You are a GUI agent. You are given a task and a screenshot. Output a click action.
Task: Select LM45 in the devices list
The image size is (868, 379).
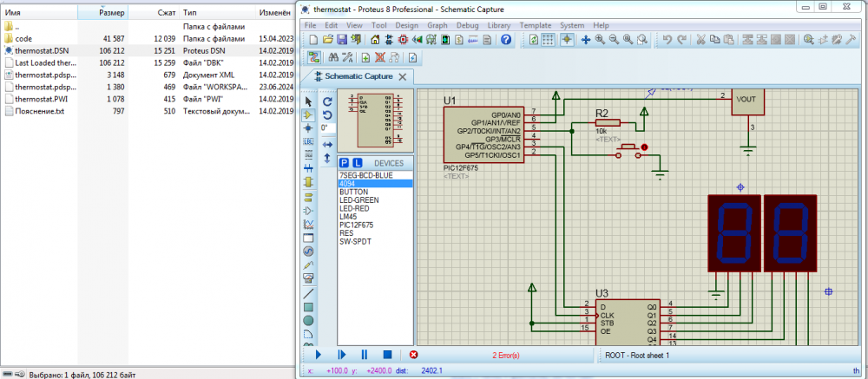pos(347,217)
